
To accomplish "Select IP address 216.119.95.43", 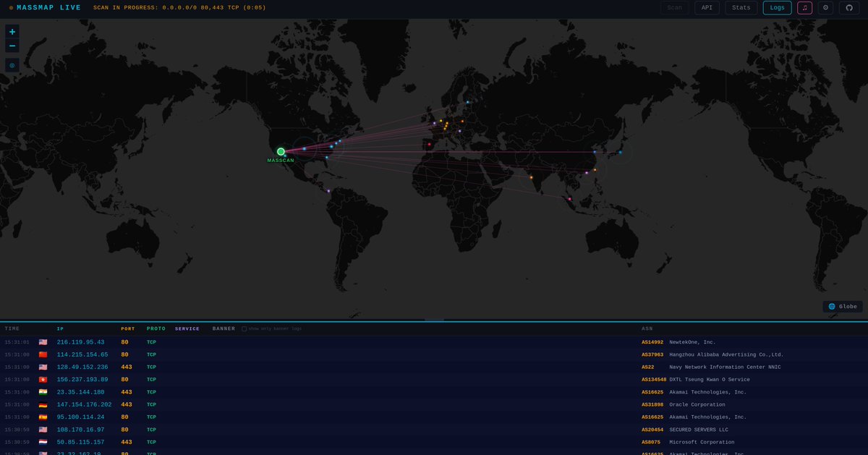I will 80,342.
